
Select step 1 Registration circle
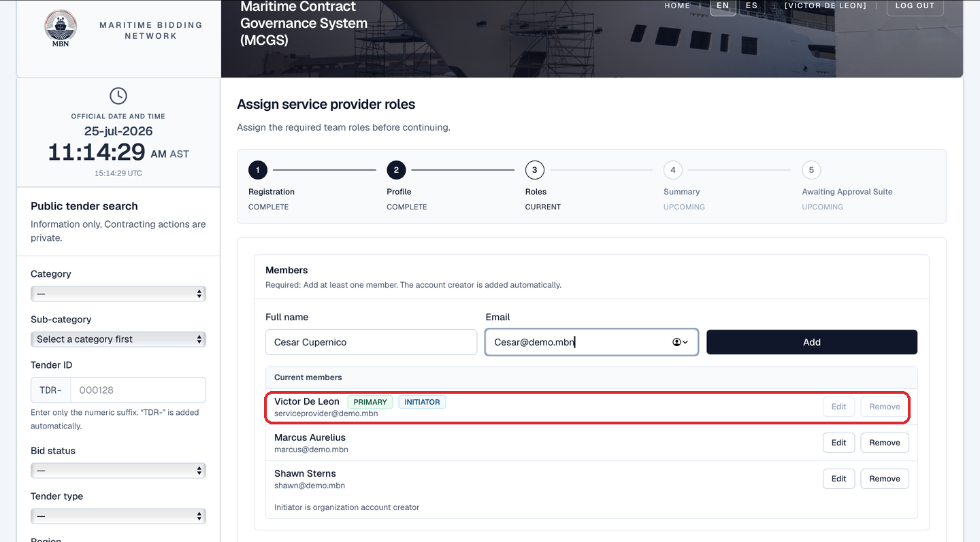pos(258,170)
